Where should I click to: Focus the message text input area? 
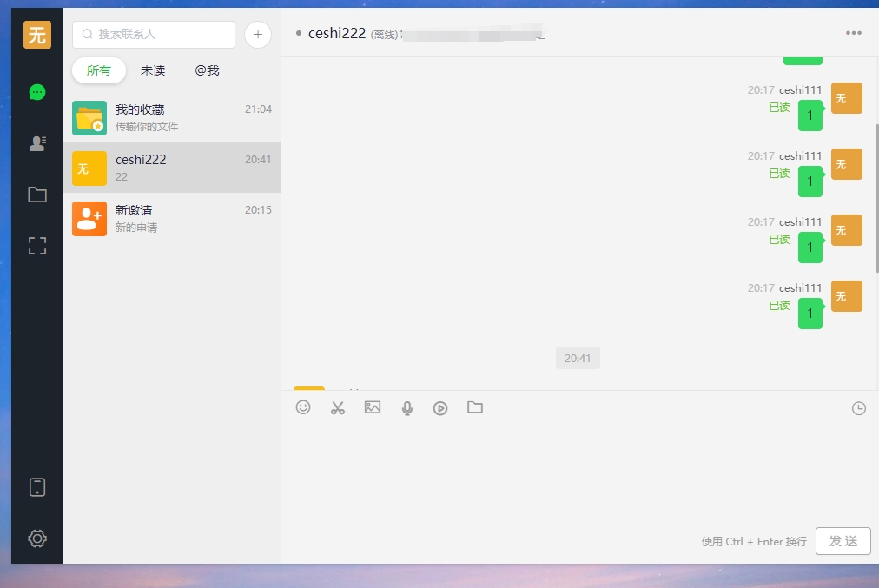click(x=579, y=473)
